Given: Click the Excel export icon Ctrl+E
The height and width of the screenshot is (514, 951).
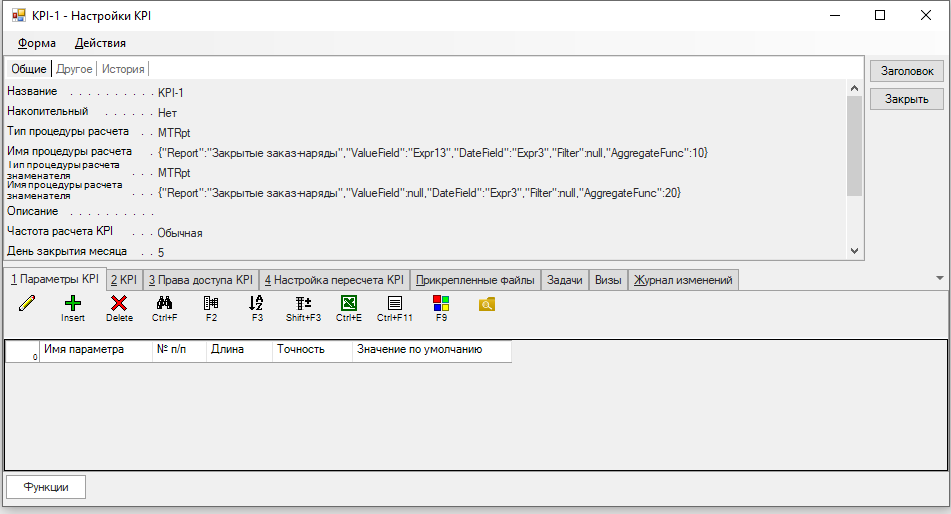Looking at the screenshot, I should pyautogui.click(x=349, y=303).
